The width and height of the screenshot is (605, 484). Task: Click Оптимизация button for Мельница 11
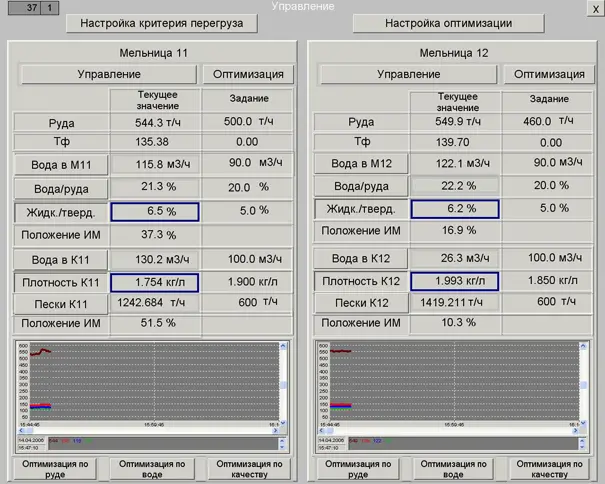pos(249,74)
